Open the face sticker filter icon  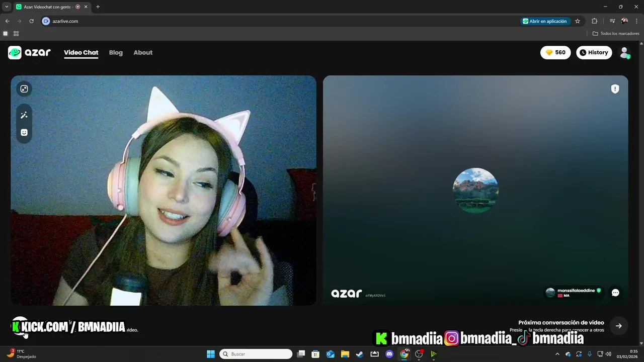pyautogui.click(x=24, y=132)
